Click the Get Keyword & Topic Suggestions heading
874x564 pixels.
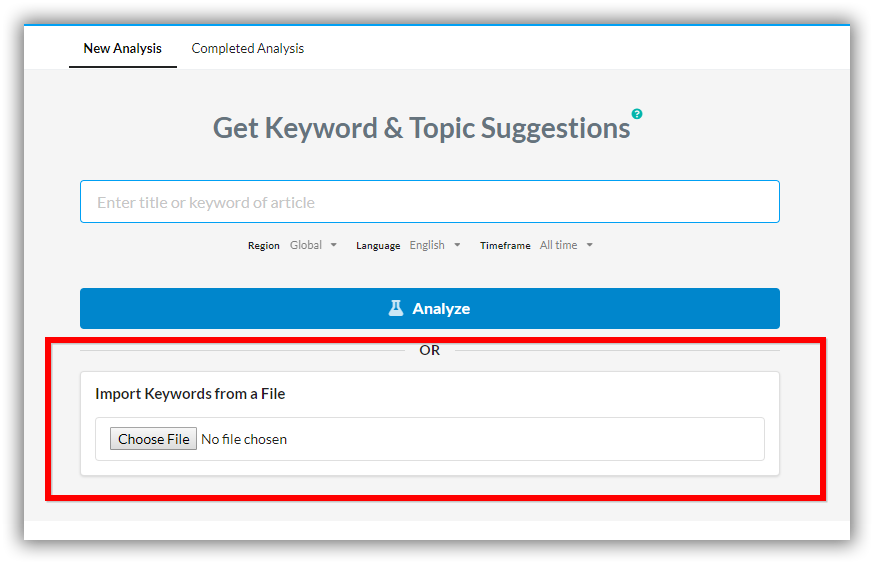pos(421,128)
